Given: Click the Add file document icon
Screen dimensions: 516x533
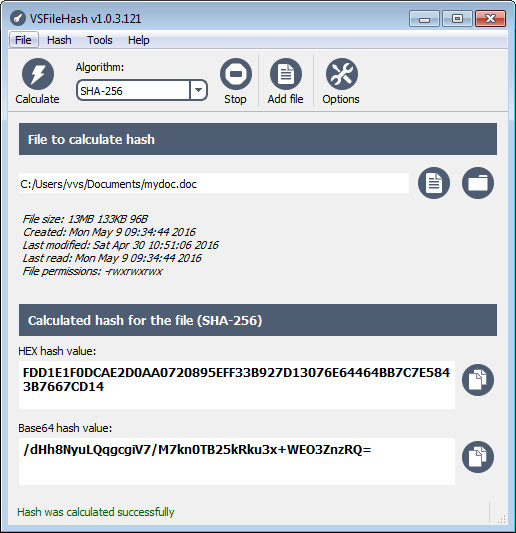Looking at the screenshot, I should pyautogui.click(x=286, y=74).
